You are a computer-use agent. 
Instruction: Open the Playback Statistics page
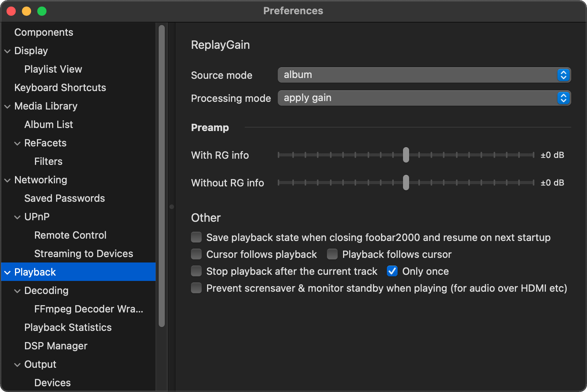(x=68, y=327)
